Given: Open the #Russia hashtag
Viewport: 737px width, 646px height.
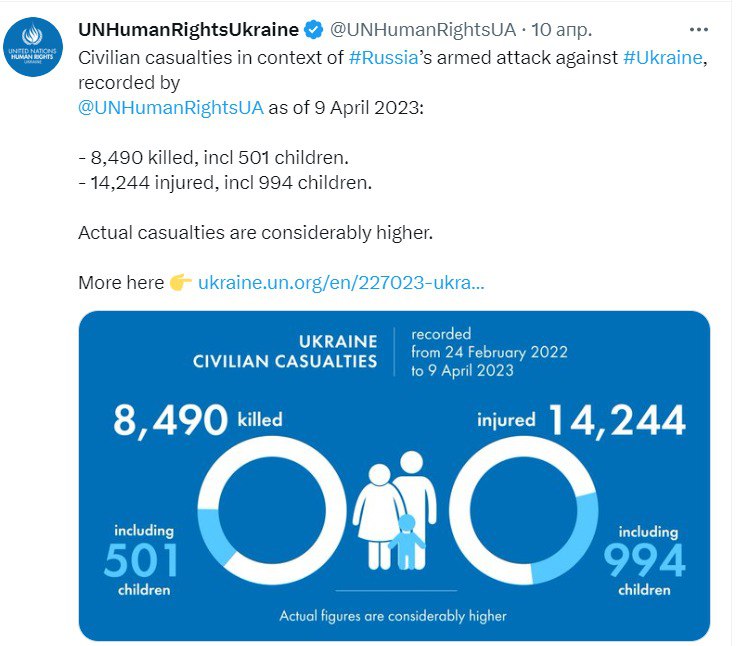Looking at the screenshot, I should click(389, 57).
